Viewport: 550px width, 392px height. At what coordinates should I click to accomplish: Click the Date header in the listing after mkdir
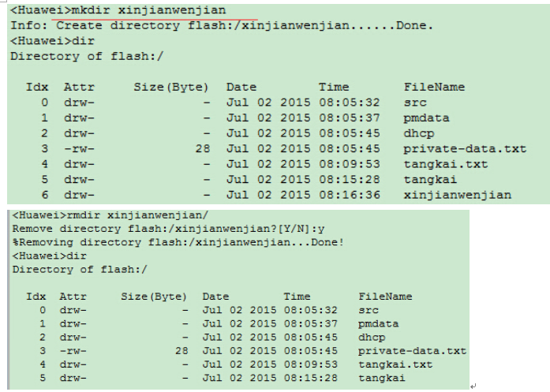[x=241, y=87]
